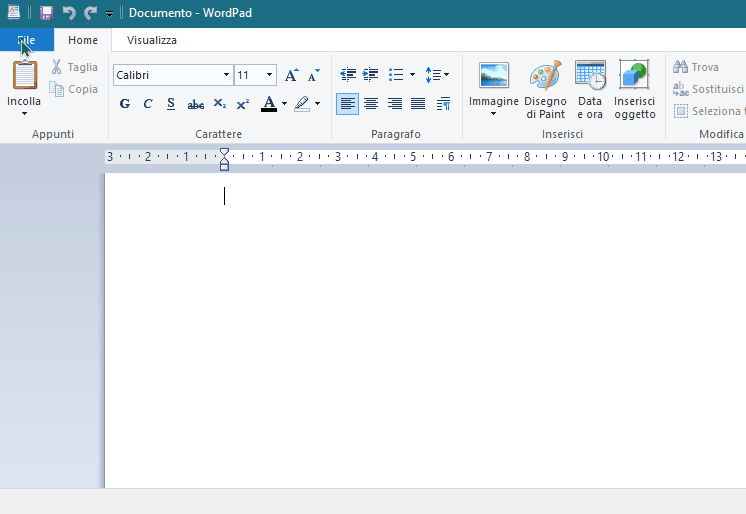
Task: Open the text color dropdown arrow
Action: 285,103
